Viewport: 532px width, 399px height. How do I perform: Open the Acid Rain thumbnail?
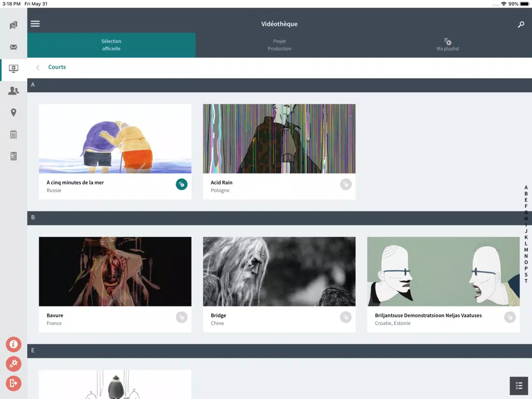click(279, 139)
